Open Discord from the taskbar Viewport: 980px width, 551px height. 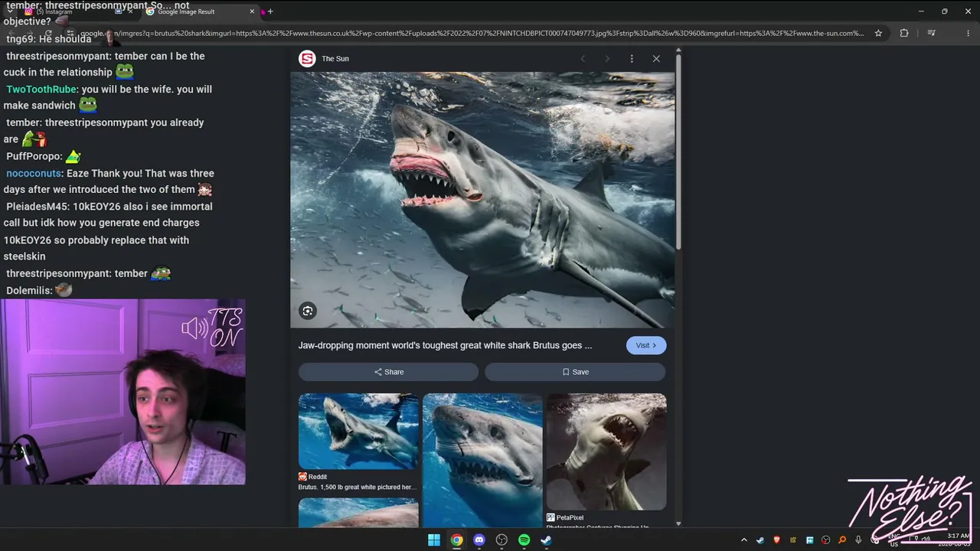point(479,540)
